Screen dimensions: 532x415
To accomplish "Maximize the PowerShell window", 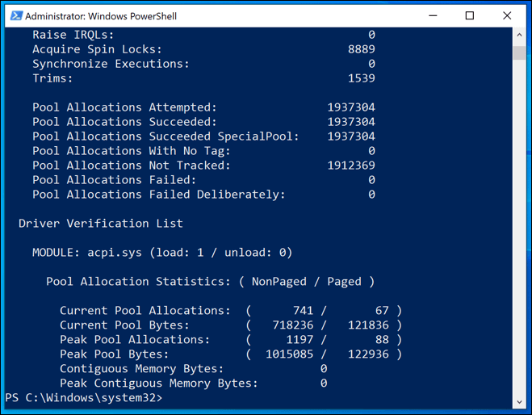I will (470, 15).
